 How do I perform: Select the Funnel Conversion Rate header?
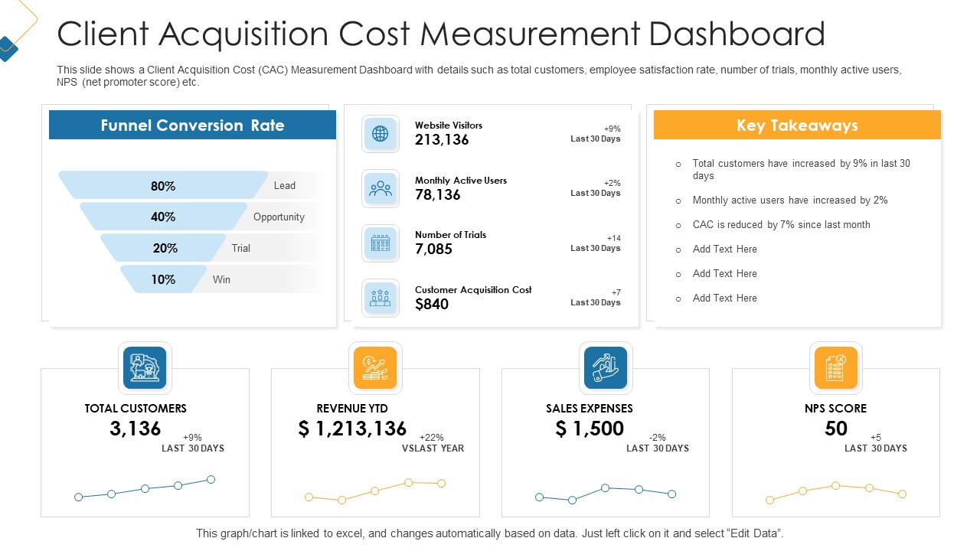click(x=192, y=125)
